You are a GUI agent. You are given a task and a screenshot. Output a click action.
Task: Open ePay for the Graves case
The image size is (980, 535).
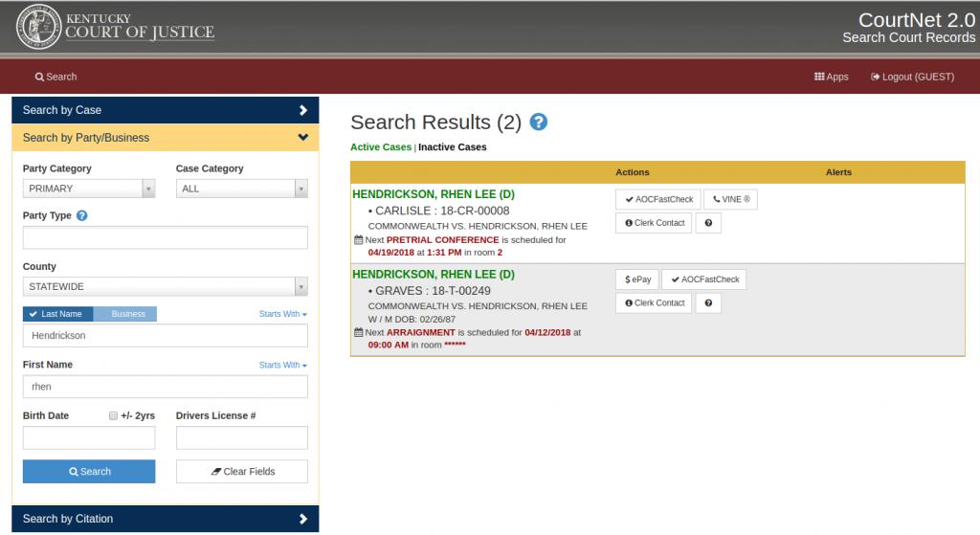point(637,279)
